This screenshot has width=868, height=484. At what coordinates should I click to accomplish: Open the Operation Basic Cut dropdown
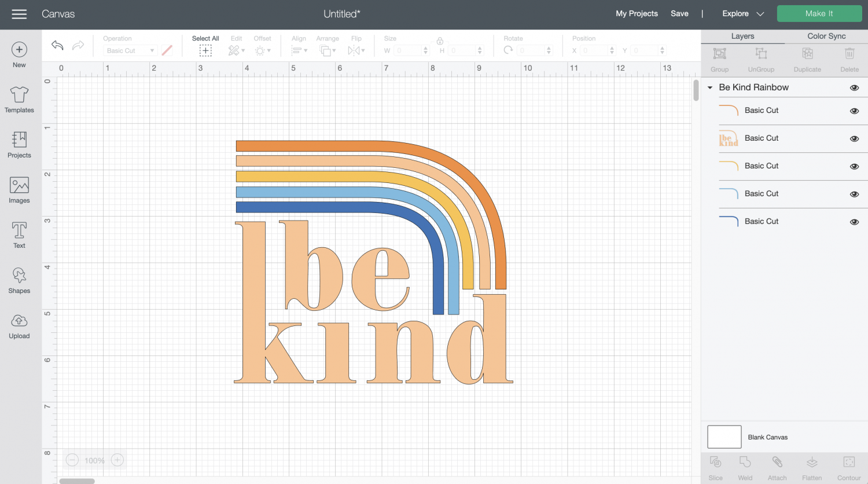coord(130,51)
